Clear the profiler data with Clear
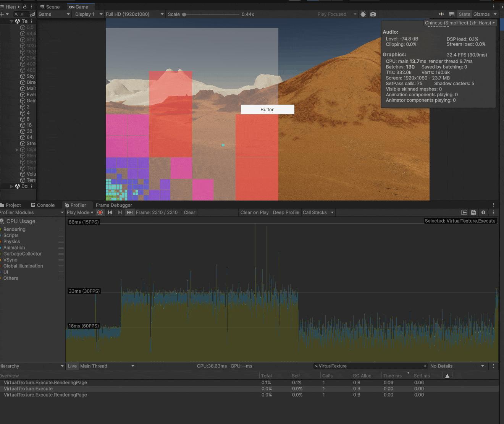The image size is (504, 424). tap(189, 212)
